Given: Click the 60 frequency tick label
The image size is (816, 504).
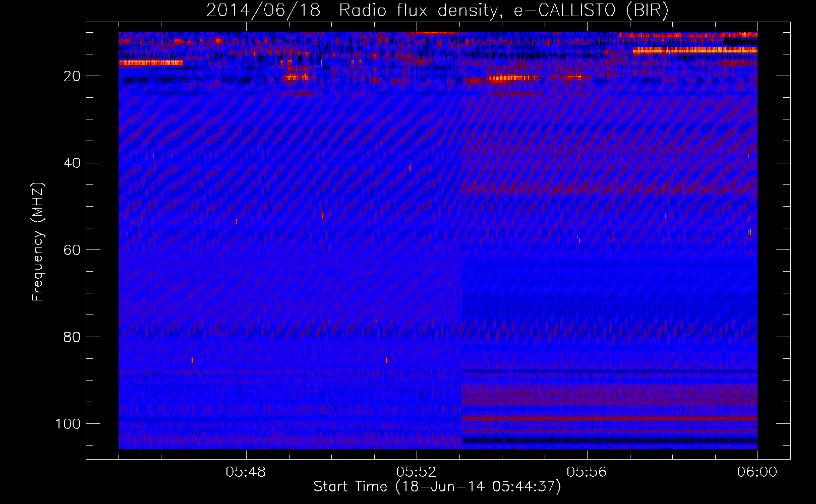Looking at the screenshot, I should tap(73, 250).
